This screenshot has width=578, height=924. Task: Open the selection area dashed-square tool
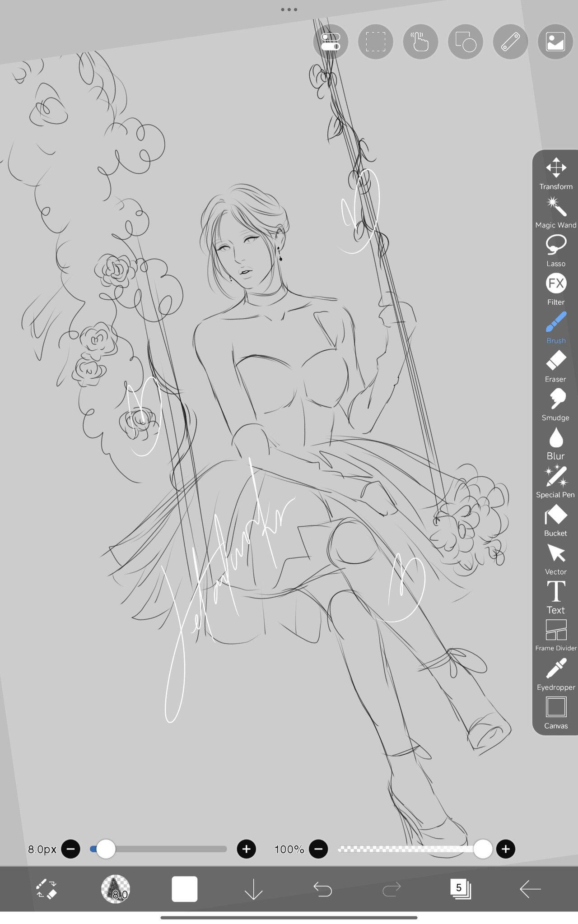(375, 42)
